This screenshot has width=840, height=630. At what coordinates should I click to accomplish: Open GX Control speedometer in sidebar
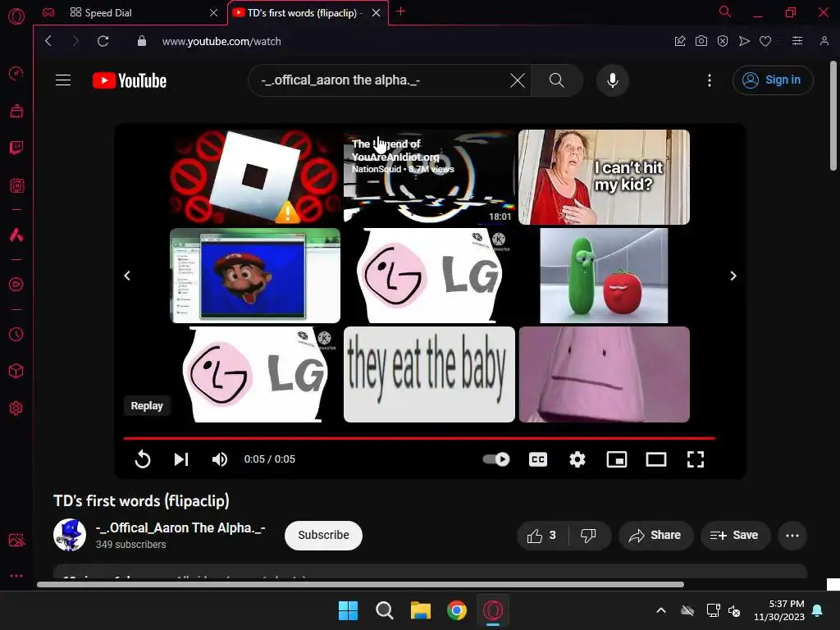(16, 73)
